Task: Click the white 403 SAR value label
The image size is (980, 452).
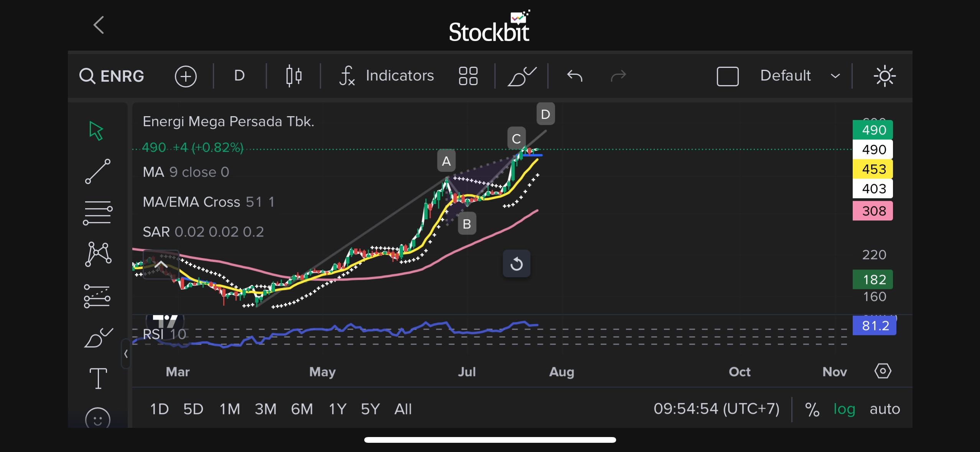Action: click(873, 189)
